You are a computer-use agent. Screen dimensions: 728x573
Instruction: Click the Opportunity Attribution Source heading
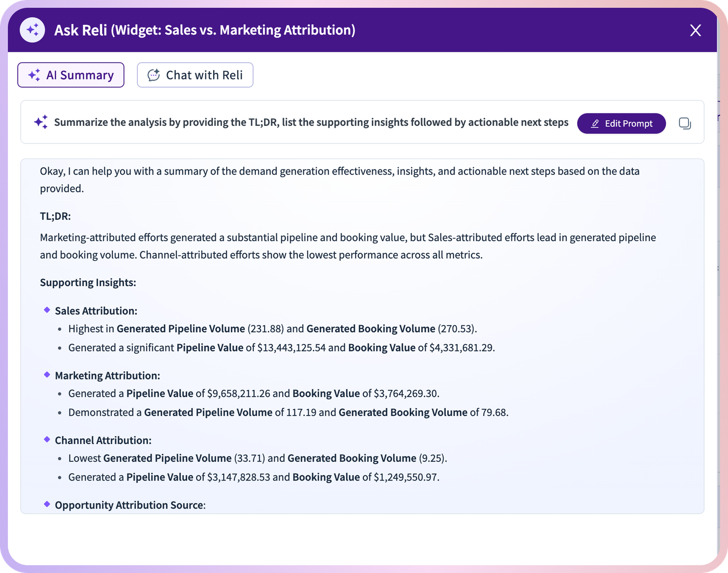coord(130,505)
